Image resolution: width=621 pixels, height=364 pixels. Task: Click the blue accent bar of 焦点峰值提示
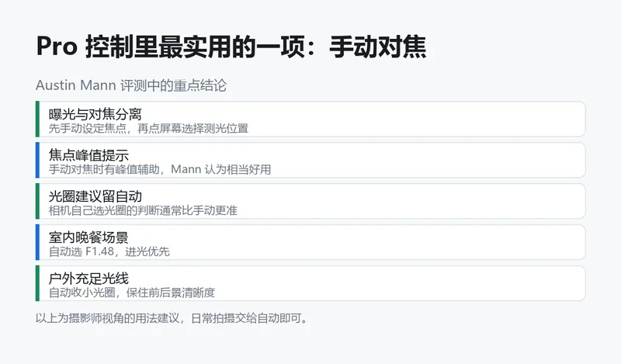pos(37,160)
